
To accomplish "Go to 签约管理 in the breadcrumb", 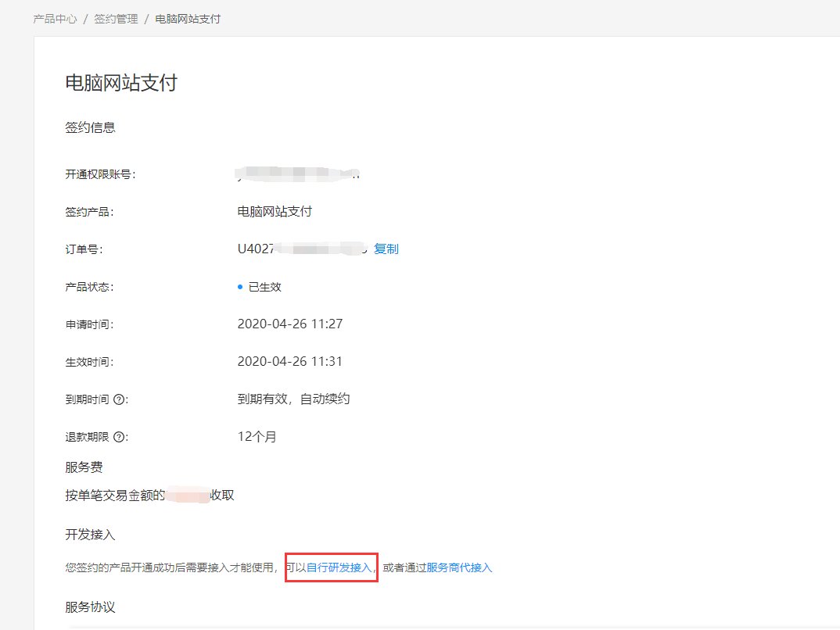I will coord(116,19).
